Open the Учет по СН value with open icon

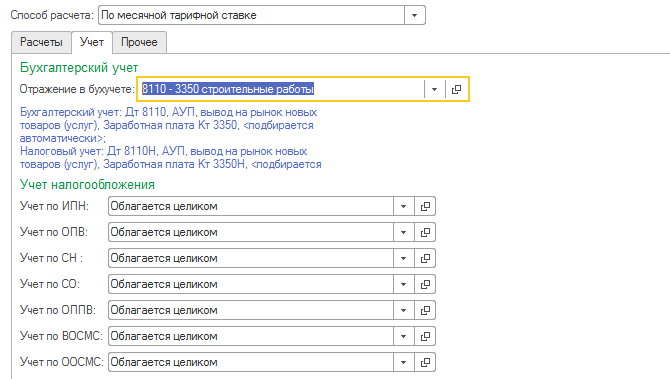425,259
